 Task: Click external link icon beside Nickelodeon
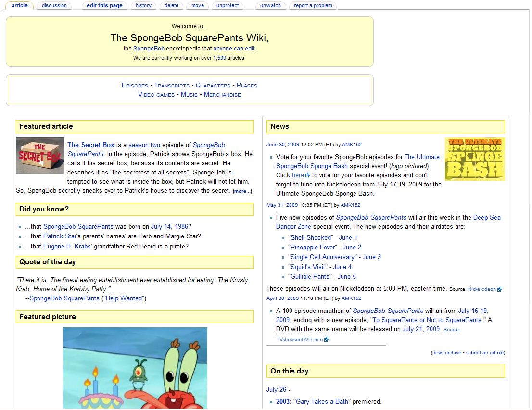(499, 289)
